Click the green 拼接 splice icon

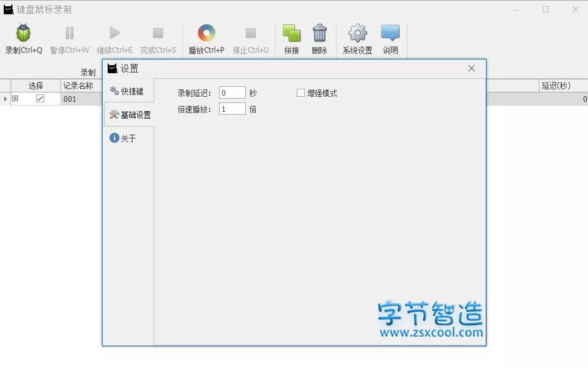coord(291,33)
